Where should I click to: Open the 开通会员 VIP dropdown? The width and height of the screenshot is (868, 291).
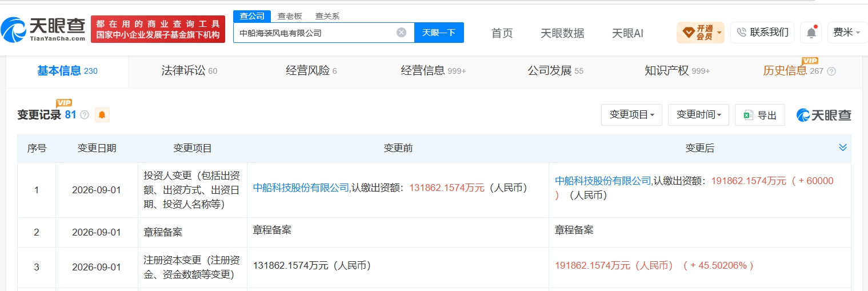(701, 33)
